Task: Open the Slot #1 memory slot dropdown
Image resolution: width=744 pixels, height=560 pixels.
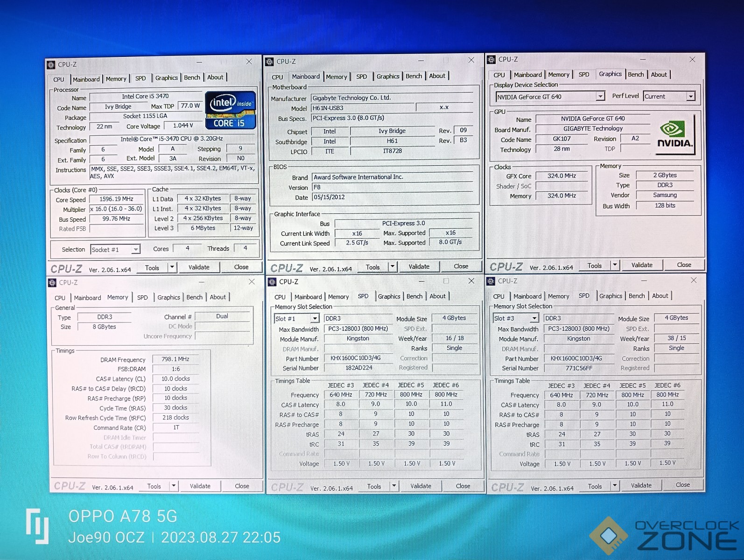Action: pyautogui.click(x=315, y=318)
